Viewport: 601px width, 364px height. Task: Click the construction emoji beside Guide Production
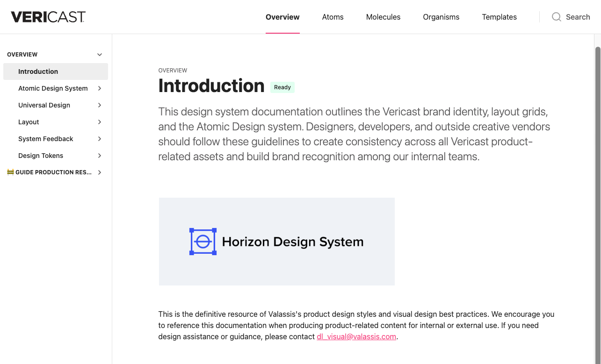[x=10, y=172]
